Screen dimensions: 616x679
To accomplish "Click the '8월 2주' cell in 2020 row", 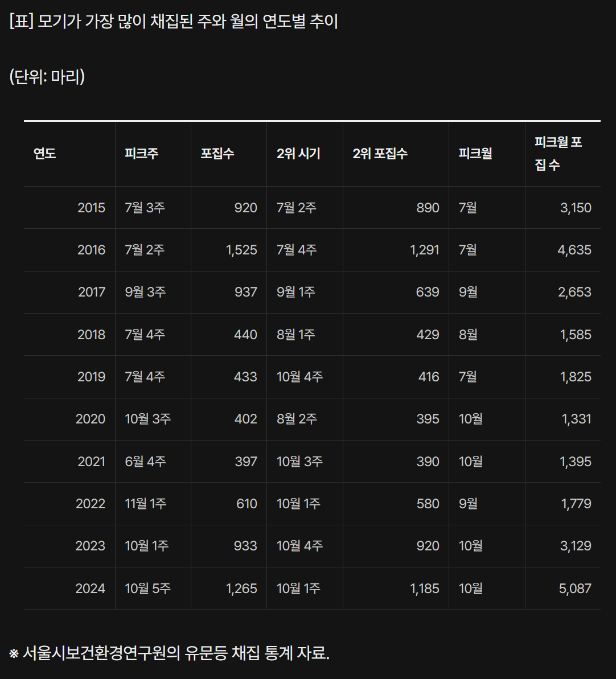I will pos(297,419).
